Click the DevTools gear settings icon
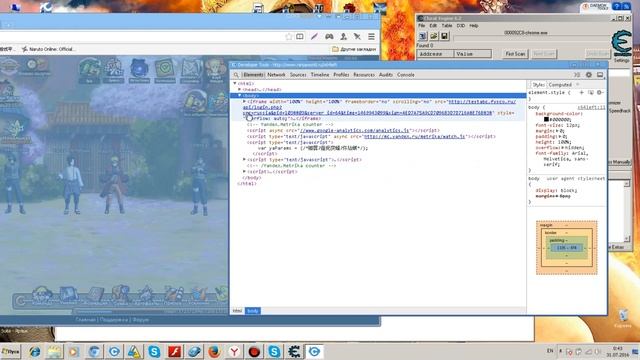Screen dimensions: 640x360 click(x=589, y=75)
